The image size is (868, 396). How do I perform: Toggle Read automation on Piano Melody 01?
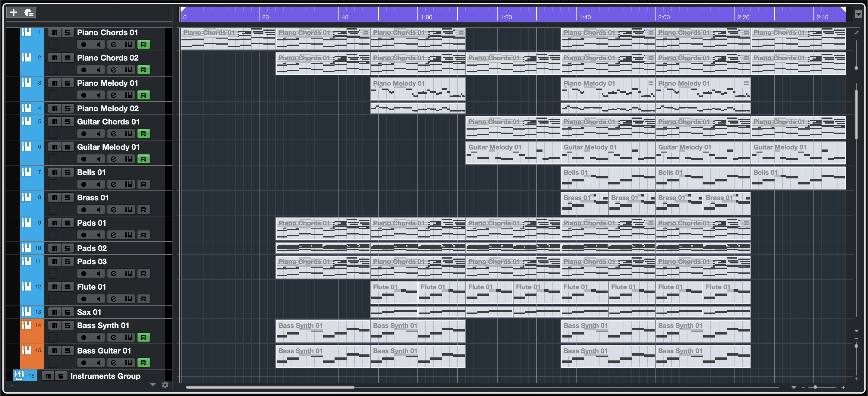(x=143, y=95)
